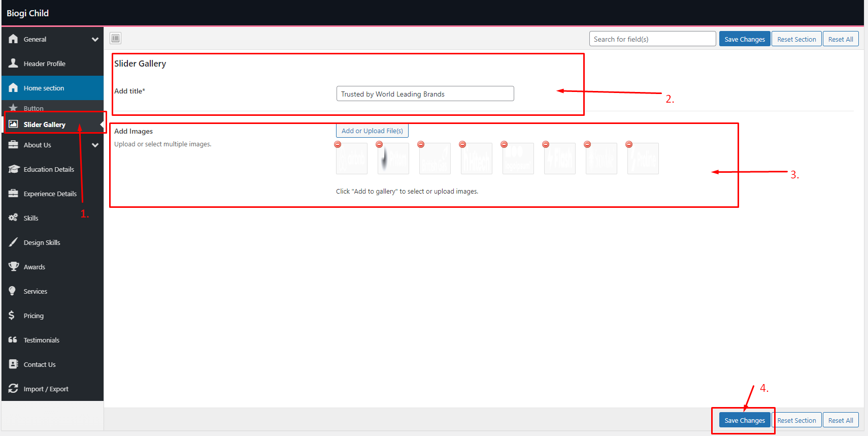Click the Slider Gallery section heading
This screenshot has height=436, width=868.
tap(140, 64)
